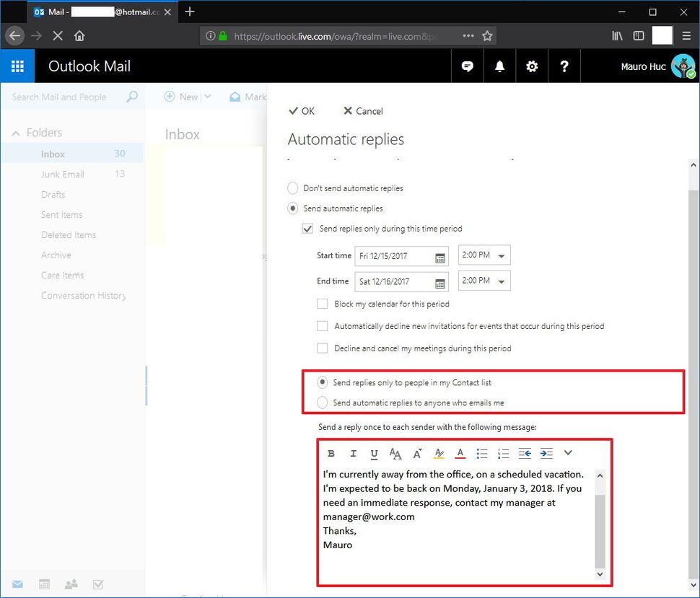Go back in the browser
The height and width of the screenshot is (598, 700).
coord(14,35)
